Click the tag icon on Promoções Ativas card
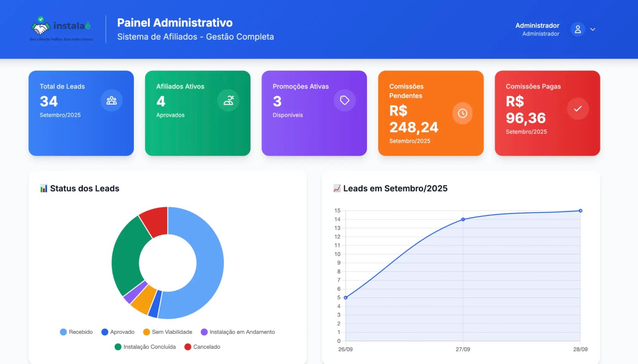This screenshot has height=364, width=638. (x=345, y=100)
